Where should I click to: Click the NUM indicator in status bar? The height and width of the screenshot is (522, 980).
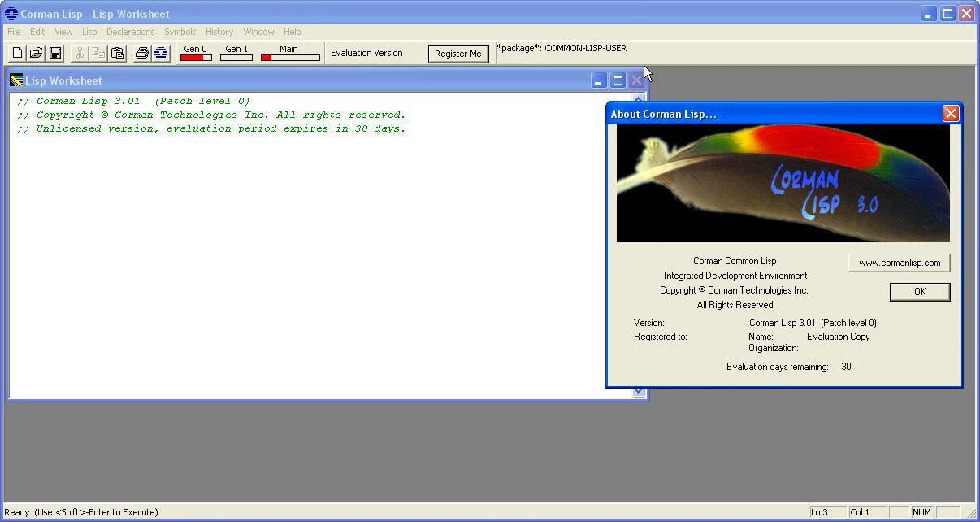pos(921,512)
